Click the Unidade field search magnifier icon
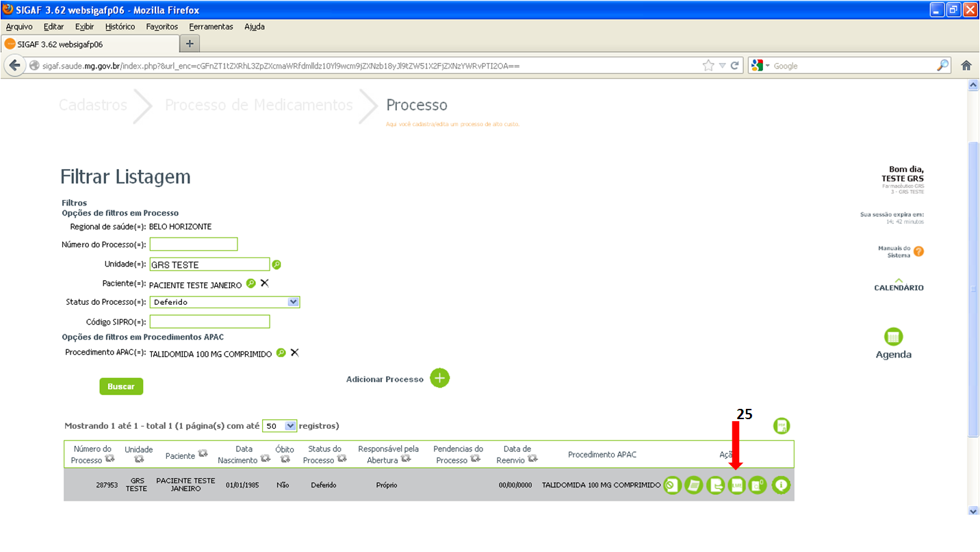This screenshot has width=980, height=552. [276, 264]
